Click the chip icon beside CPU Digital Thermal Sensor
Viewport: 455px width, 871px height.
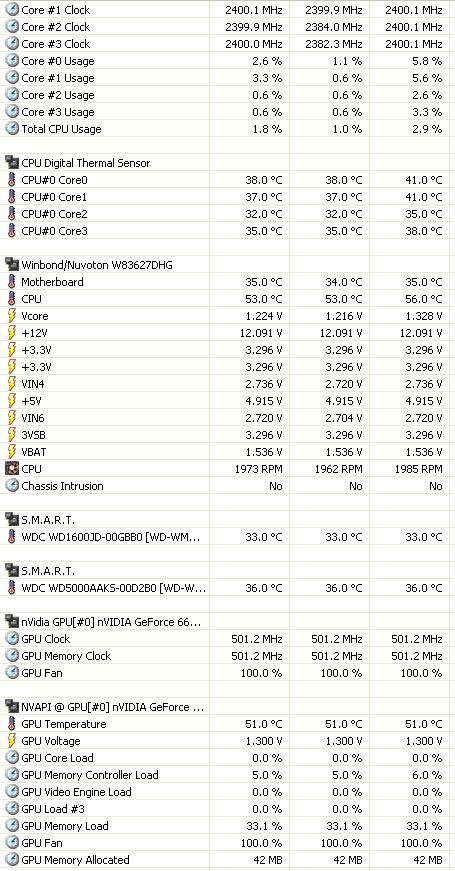point(12,163)
